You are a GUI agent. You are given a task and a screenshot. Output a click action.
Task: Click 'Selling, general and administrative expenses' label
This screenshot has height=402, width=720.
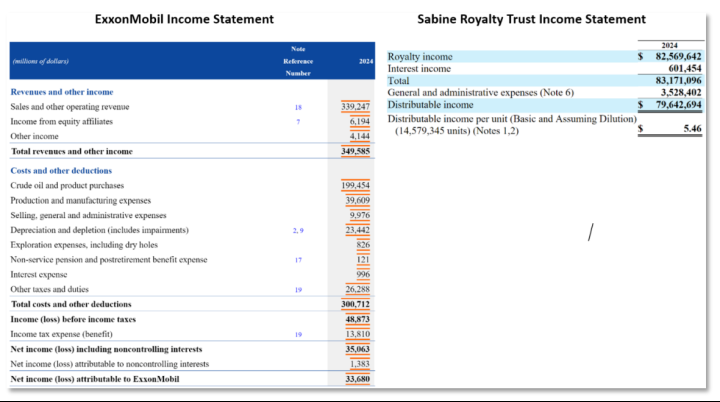coord(89,215)
